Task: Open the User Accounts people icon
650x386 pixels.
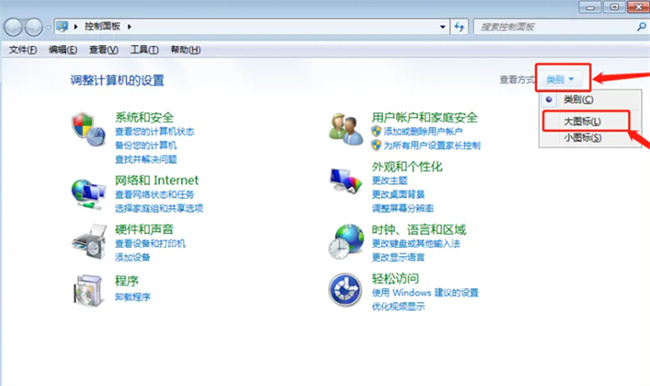Action: 345,129
